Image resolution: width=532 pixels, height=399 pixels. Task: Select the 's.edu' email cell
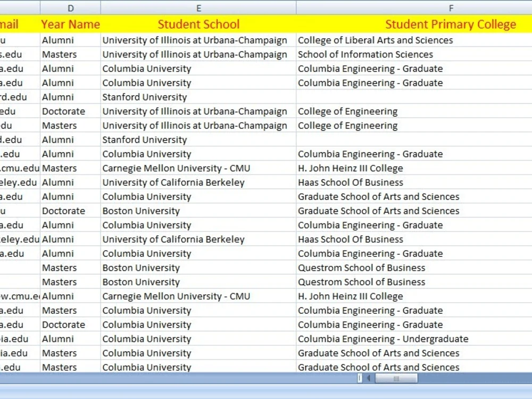point(20,54)
